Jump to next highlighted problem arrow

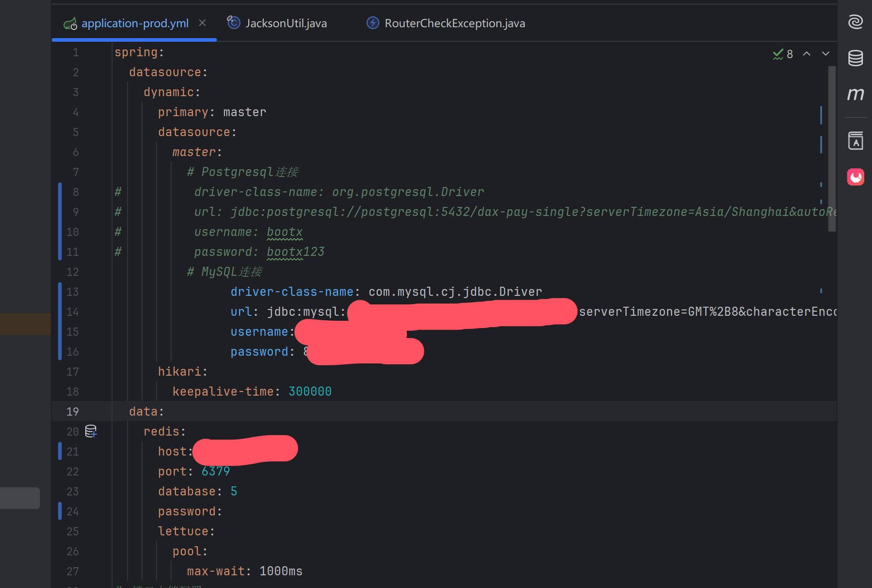point(826,54)
